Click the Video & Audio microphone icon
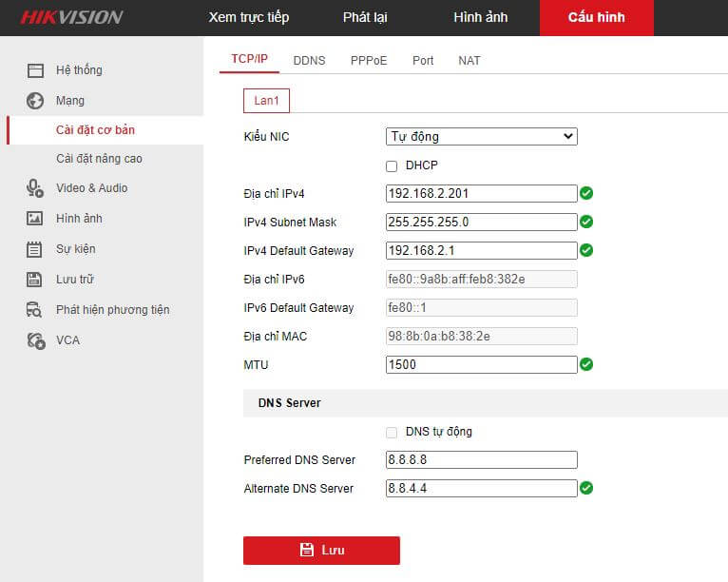 (x=35, y=188)
